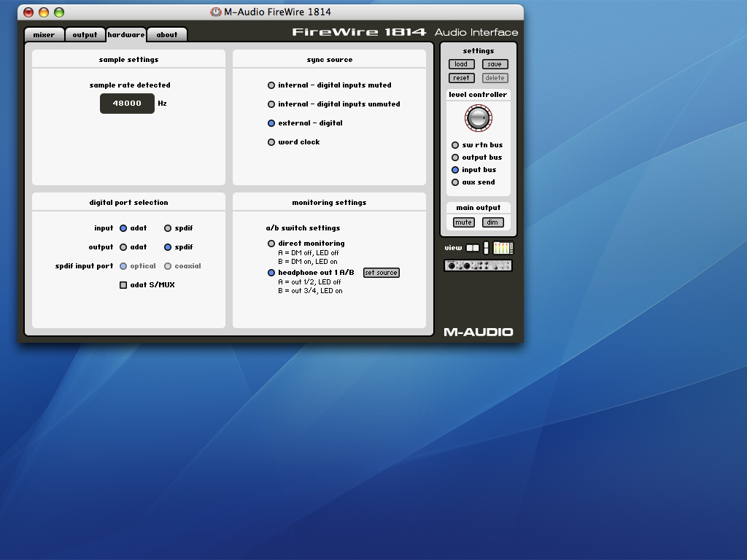Select internal – digital inputs muted sync
Screen dimensions: 747x560
[x=271, y=85]
